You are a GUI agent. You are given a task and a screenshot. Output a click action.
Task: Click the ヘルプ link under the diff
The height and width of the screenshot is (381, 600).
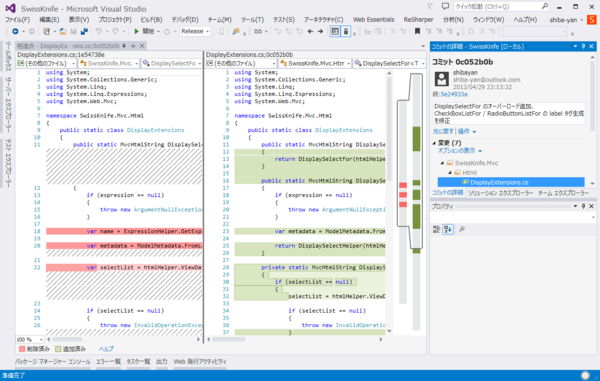pos(106,349)
